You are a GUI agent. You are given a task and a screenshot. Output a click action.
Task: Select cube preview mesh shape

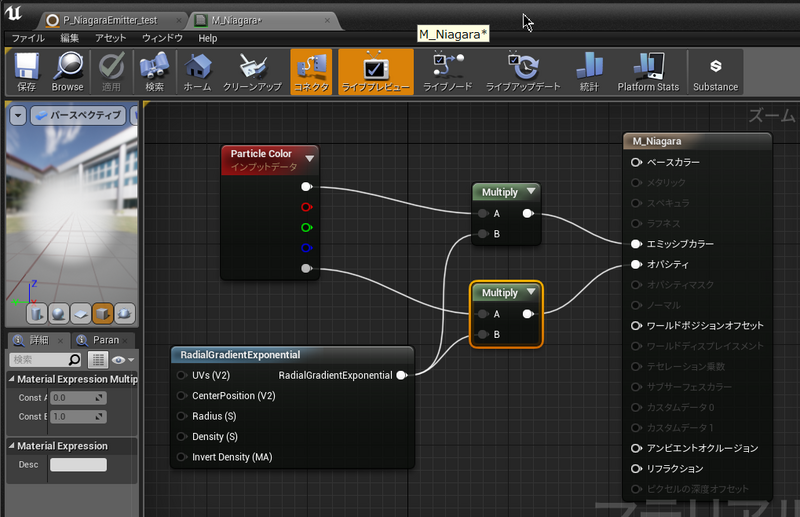click(103, 313)
